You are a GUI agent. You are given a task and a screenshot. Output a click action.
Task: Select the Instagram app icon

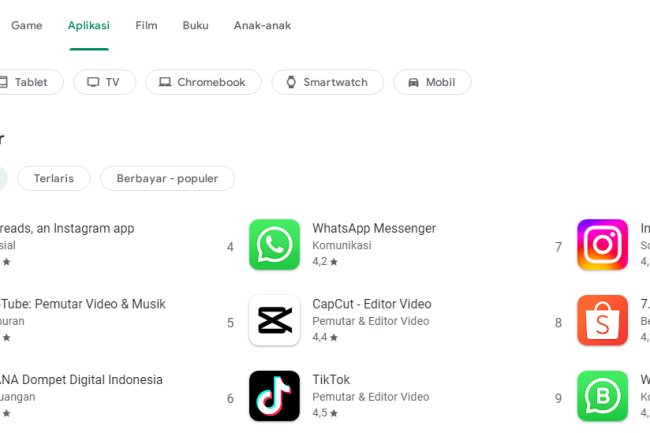[x=602, y=245]
